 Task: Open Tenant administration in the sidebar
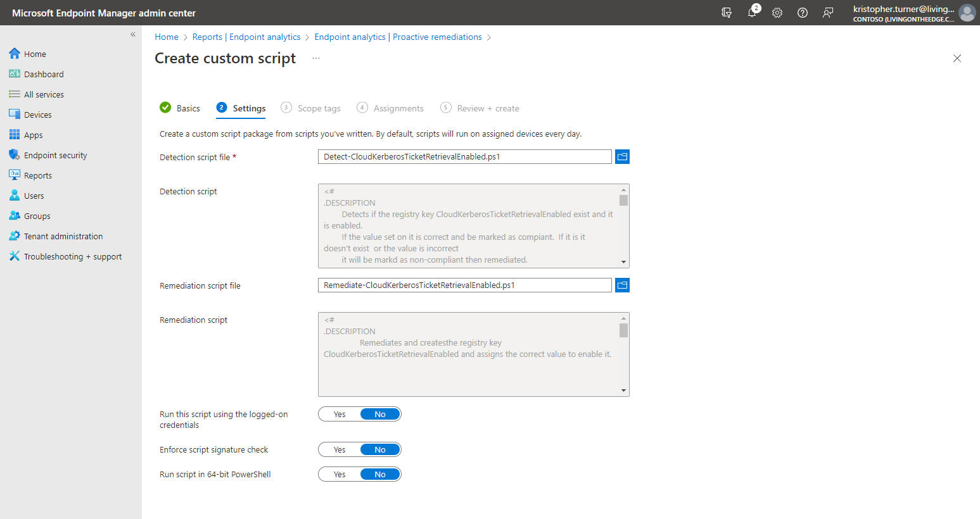(x=63, y=236)
